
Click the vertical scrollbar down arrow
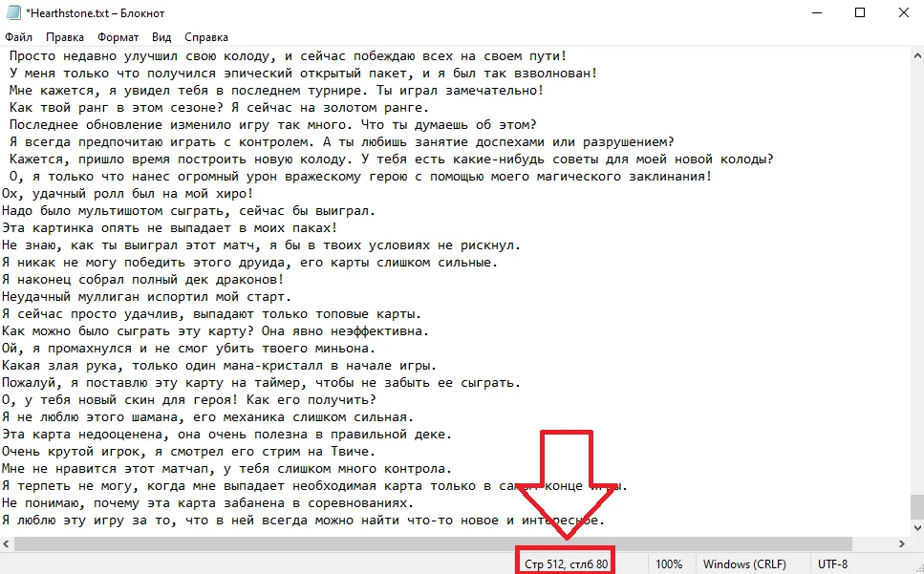tap(917, 529)
